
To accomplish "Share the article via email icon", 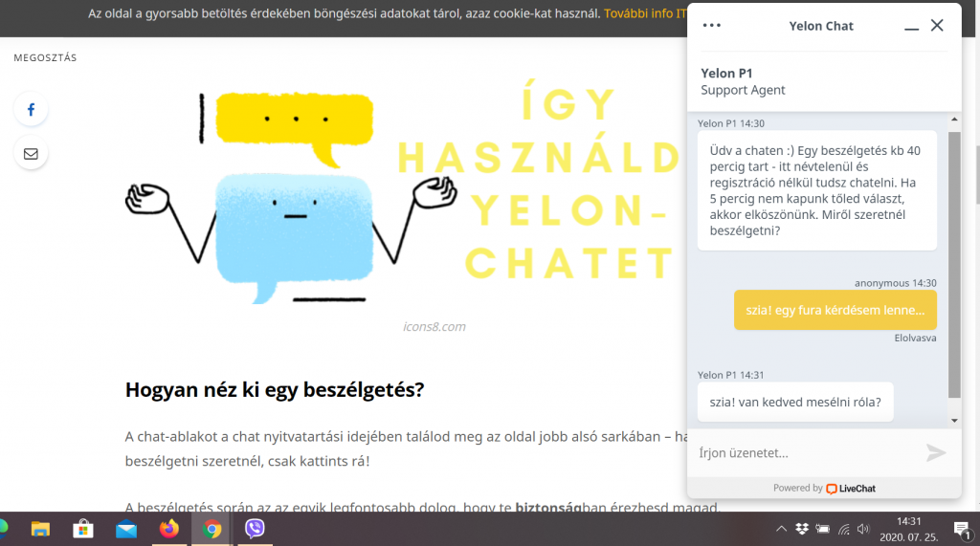I will 31,154.
